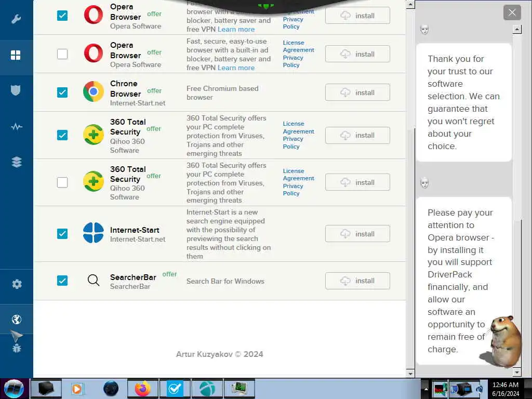Screen dimensions: 532x399
Task: Click the upper assistant face avatar
Action: tap(424, 30)
